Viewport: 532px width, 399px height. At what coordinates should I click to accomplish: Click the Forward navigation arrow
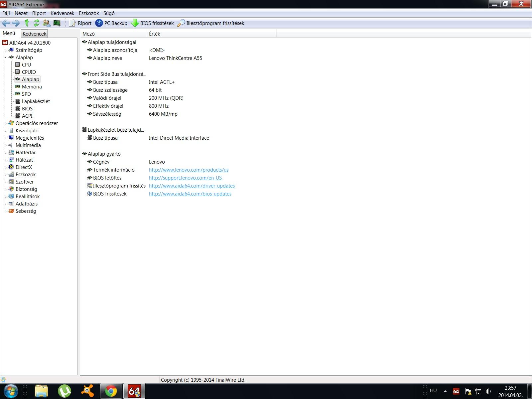pos(16,23)
